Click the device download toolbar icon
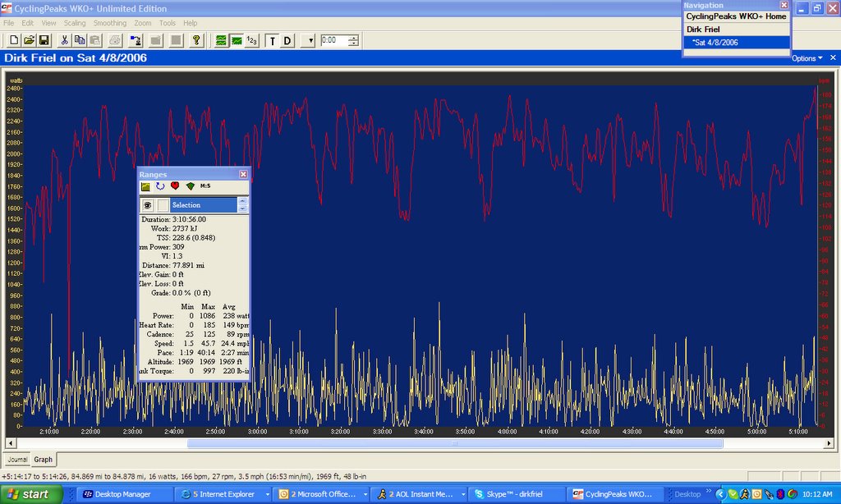The width and height of the screenshot is (841, 504). click(x=136, y=40)
